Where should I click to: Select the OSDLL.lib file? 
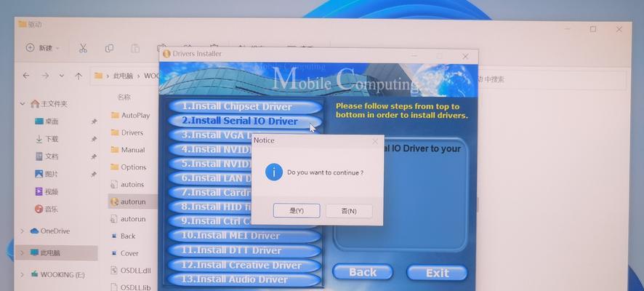130,287
